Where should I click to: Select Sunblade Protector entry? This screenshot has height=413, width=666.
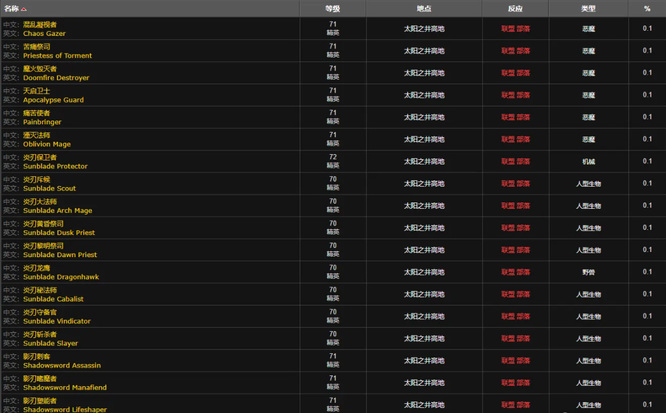click(x=55, y=166)
